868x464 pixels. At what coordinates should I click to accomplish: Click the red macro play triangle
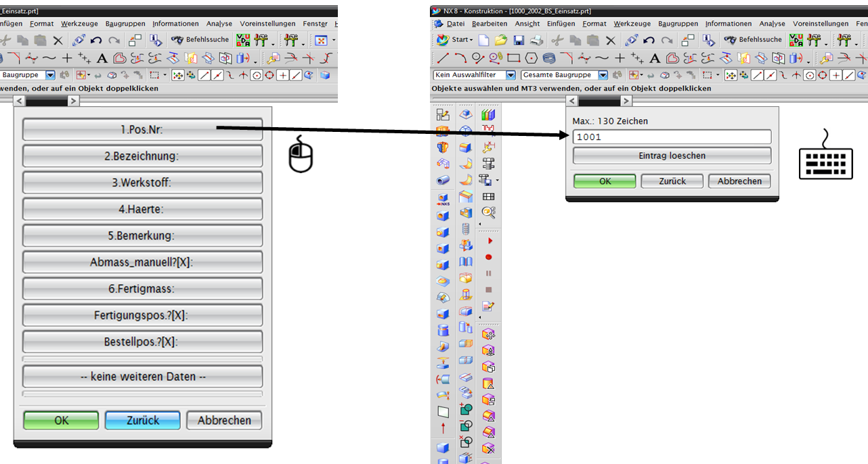click(x=490, y=241)
